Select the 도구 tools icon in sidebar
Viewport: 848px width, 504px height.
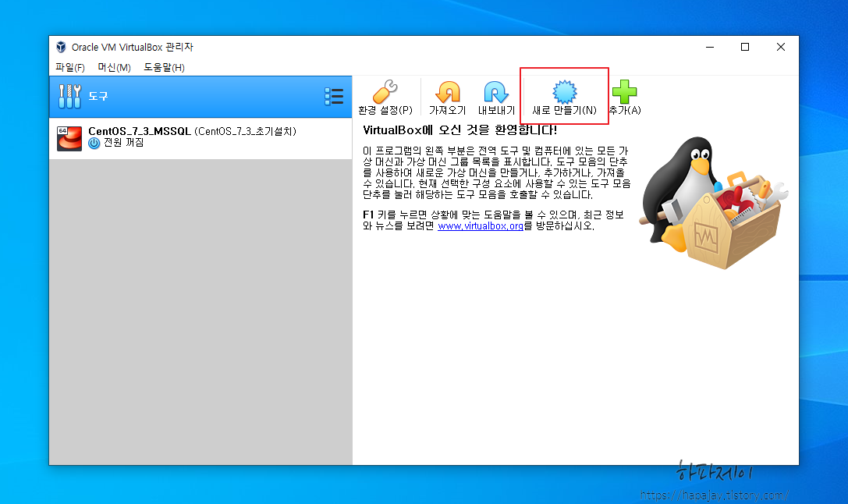pos(69,96)
